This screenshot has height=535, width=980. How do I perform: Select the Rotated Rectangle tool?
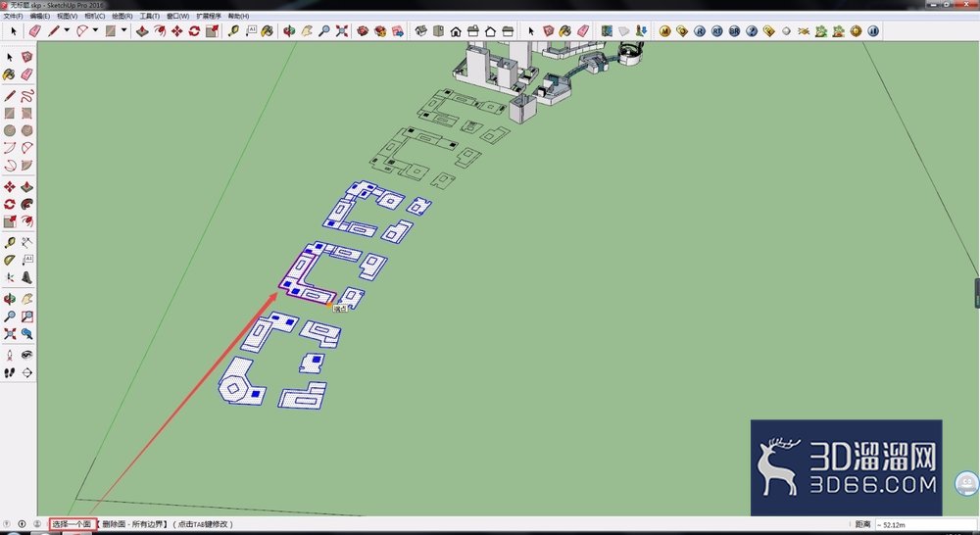click(26, 113)
